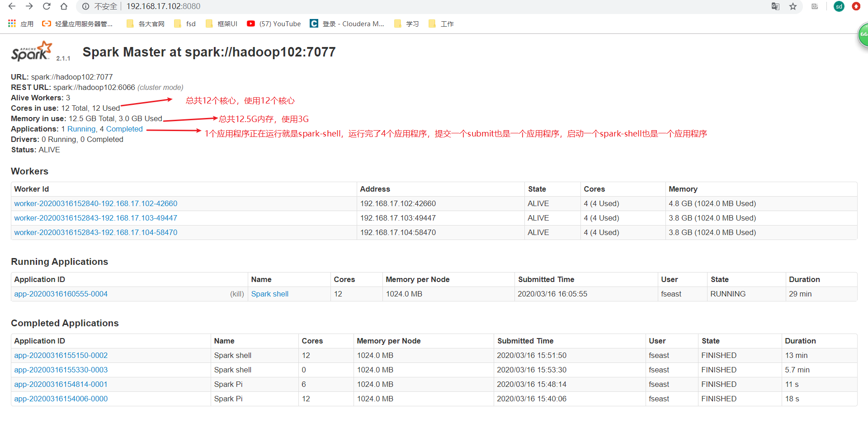868x442 pixels.
Task: Click the green 66 floating badge
Action: point(863,35)
